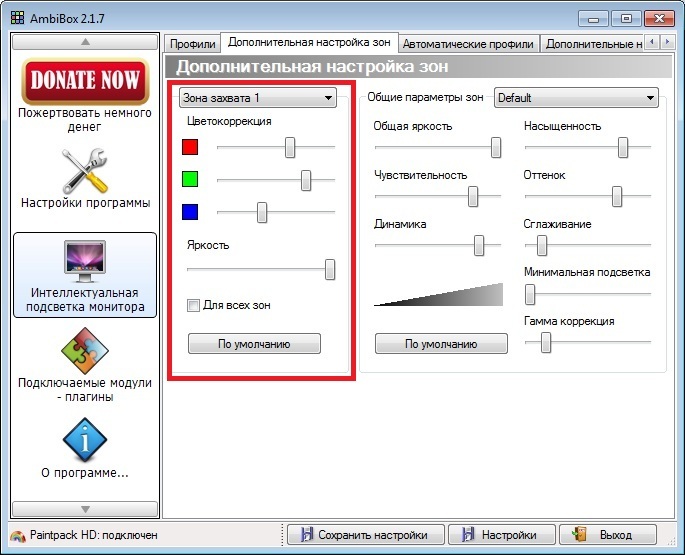This screenshot has height=555, width=685.
Task: Click the bottom Настройки button
Action: tap(502, 534)
